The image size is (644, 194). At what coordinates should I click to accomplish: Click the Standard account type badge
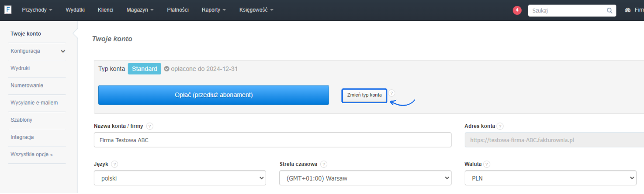pyautogui.click(x=144, y=69)
